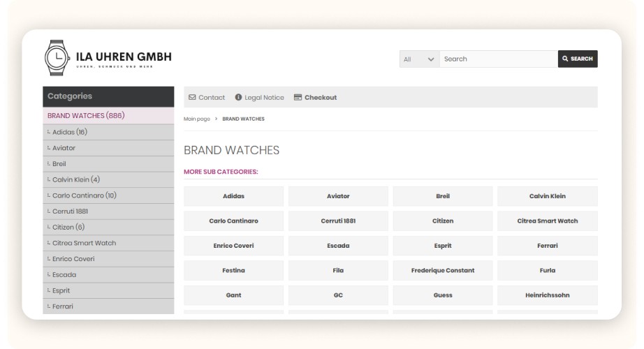644x349 pixels.
Task: Select Esprit in the sidebar
Action: (108, 290)
